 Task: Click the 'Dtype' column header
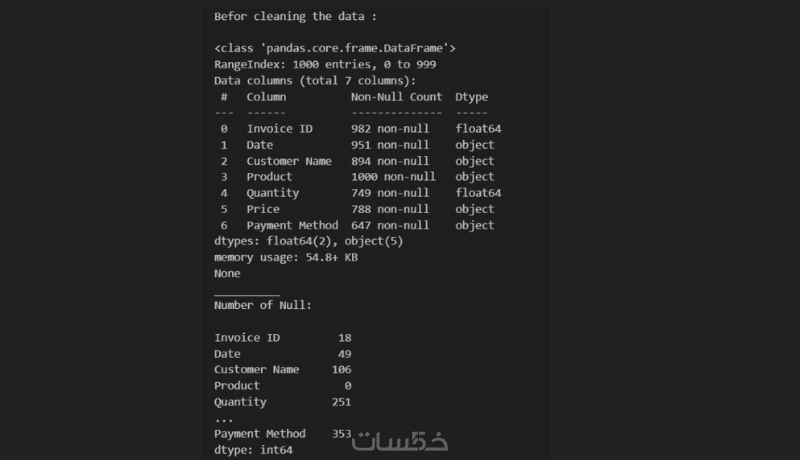[471, 97]
